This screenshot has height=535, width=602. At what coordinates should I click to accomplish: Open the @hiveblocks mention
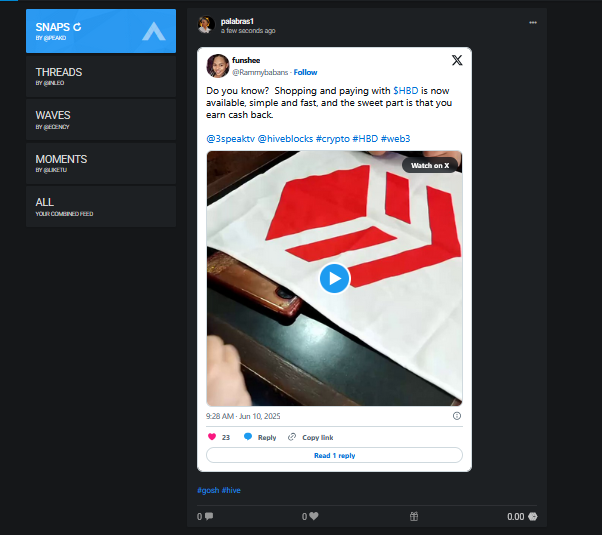coord(285,139)
